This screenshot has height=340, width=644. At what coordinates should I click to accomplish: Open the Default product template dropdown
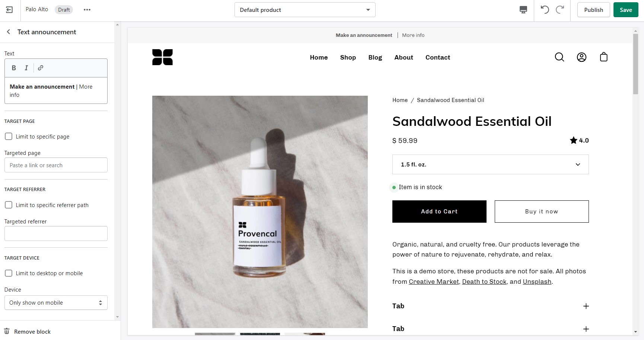point(305,10)
